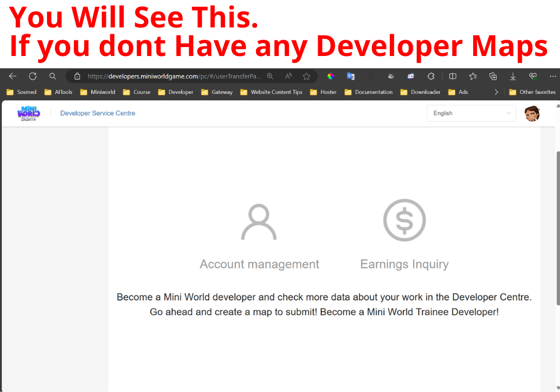Click the paw-shaped extension icon

(x=391, y=76)
